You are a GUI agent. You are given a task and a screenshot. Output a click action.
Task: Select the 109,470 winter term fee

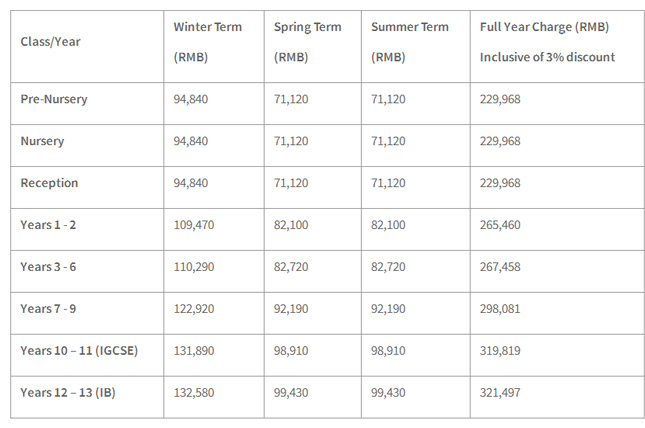coord(195,225)
